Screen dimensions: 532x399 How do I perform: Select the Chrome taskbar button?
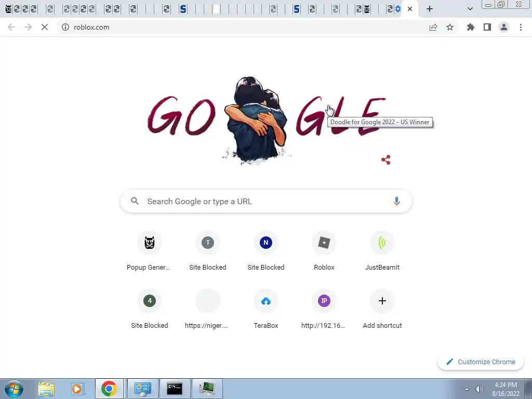coord(109,389)
